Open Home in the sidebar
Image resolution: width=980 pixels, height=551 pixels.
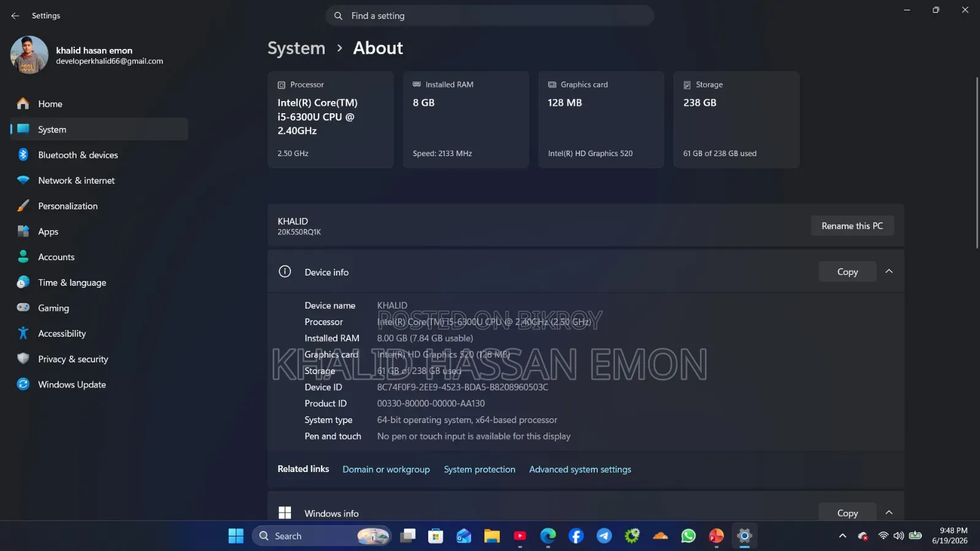click(99, 104)
